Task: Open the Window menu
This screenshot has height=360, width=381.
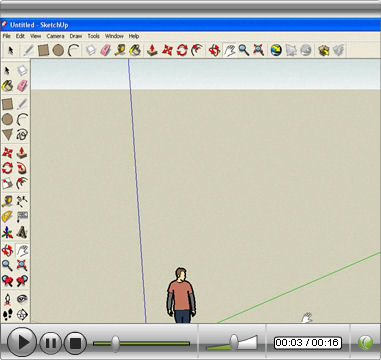Action: pos(114,36)
